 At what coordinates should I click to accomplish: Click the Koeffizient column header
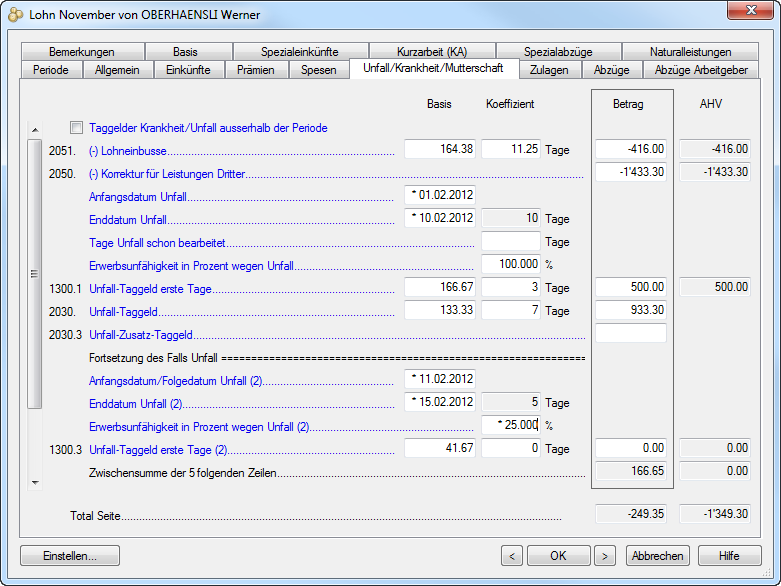510,104
